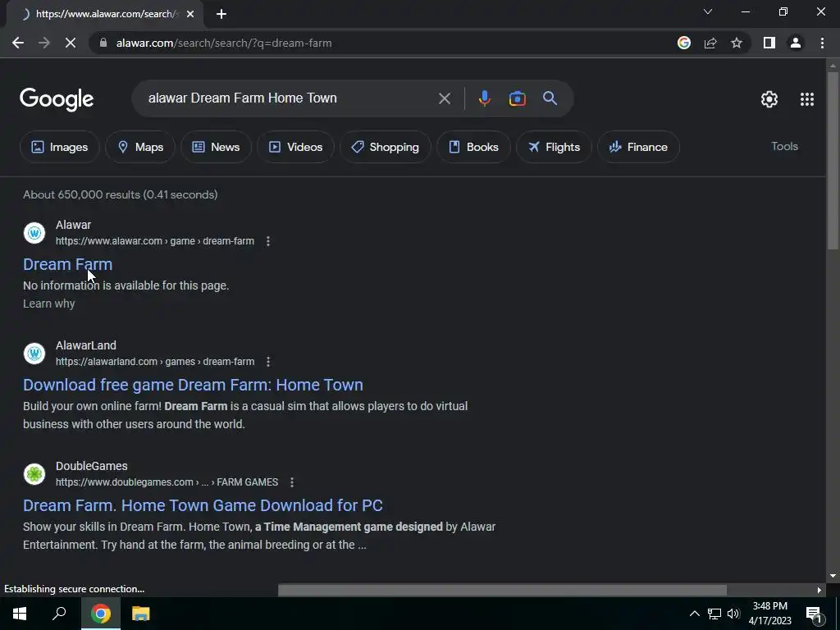Image resolution: width=840 pixels, height=630 pixels.
Task: Click the network tray icon
Action: click(x=714, y=614)
